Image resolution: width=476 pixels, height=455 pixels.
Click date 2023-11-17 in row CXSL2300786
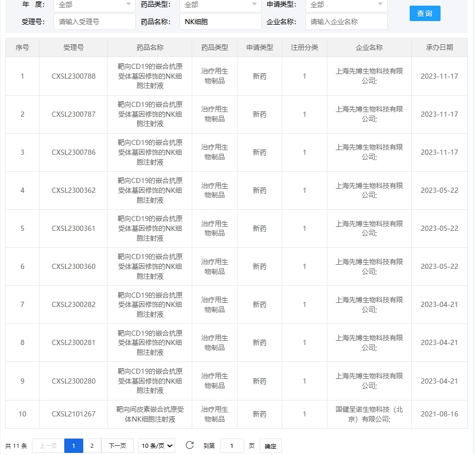pyautogui.click(x=440, y=152)
